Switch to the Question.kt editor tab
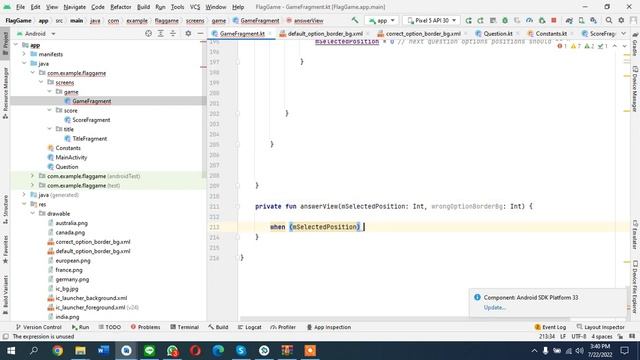 pos(498,33)
